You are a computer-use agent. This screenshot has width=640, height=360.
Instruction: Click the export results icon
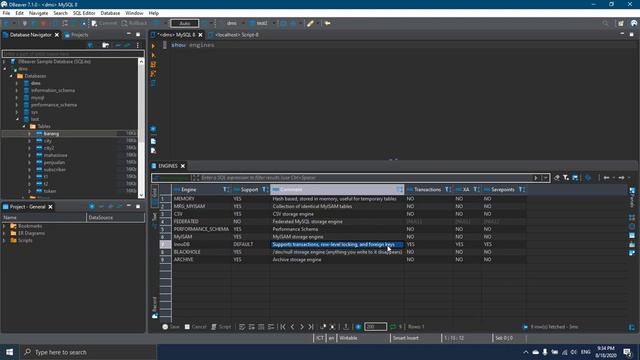[346, 327]
